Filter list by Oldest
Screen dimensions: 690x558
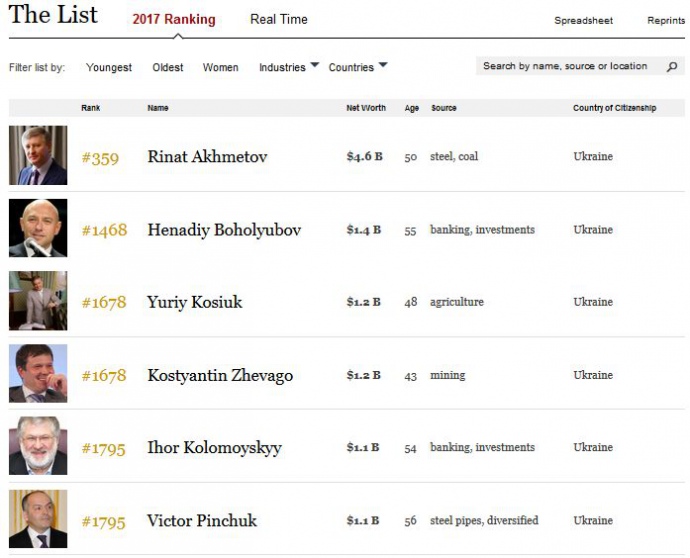pyautogui.click(x=168, y=68)
